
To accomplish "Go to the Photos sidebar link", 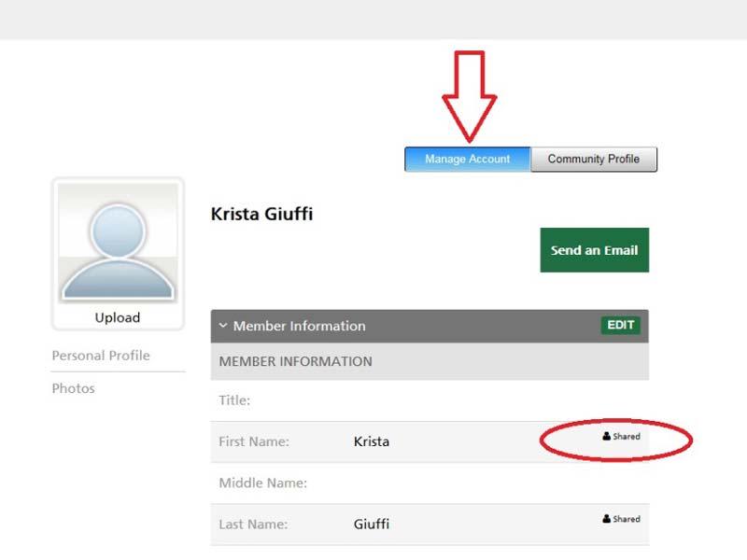I will click(74, 388).
